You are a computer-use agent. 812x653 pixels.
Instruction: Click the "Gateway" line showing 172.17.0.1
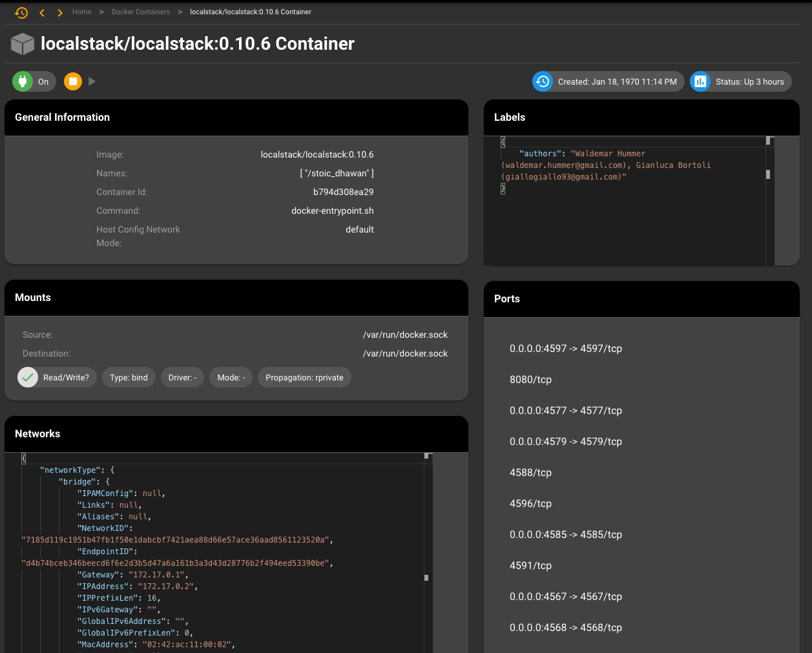(133, 575)
